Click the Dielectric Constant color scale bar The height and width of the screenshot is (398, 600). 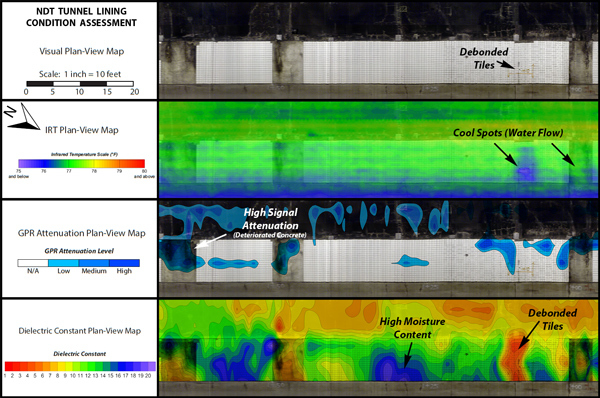(x=80, y=366)
